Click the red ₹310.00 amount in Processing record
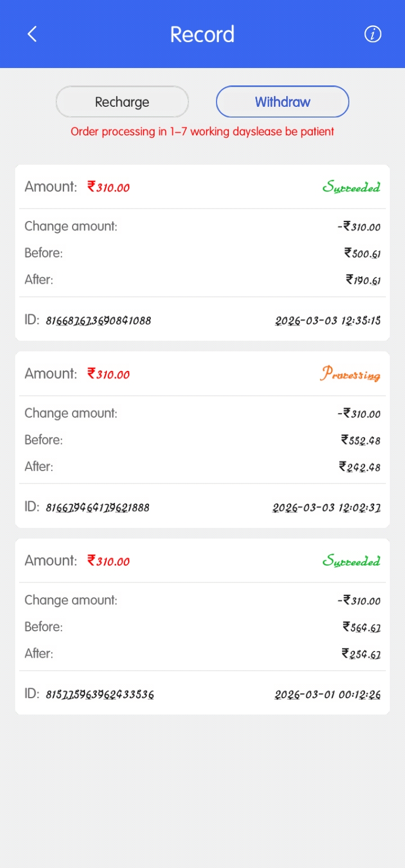Image resolution: width=405 pixels, height=868 pixels. (109, 374)
